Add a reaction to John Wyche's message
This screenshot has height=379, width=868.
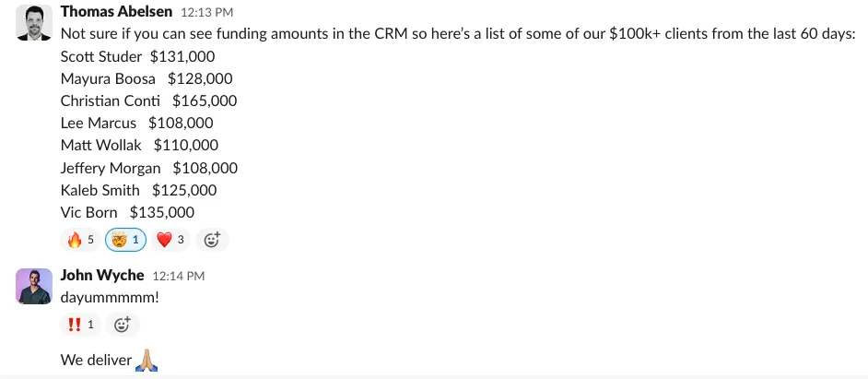pos(122,324)
